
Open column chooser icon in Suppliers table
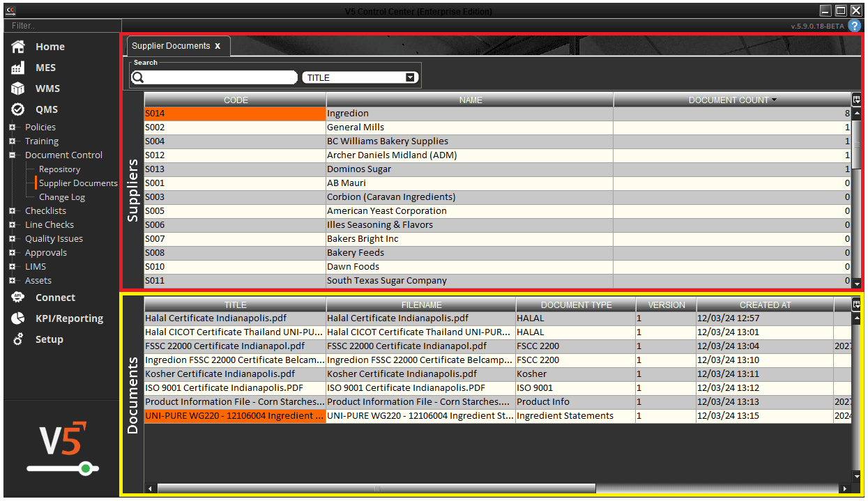[x=856, y=100]
